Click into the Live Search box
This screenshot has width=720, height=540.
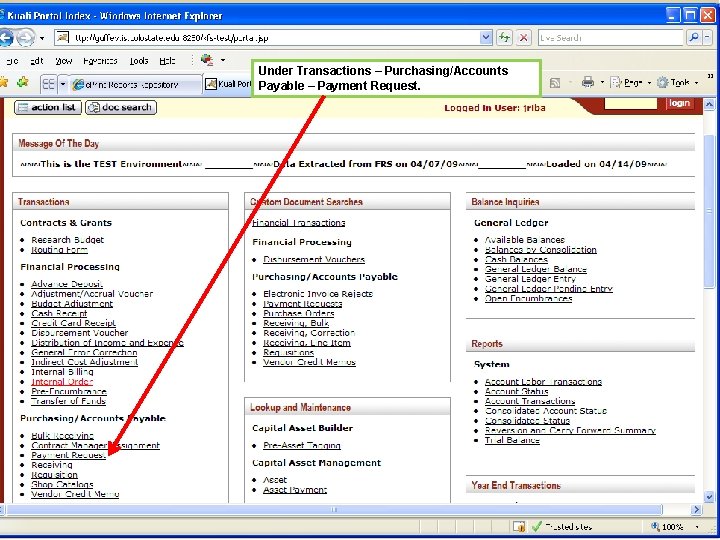611,38
